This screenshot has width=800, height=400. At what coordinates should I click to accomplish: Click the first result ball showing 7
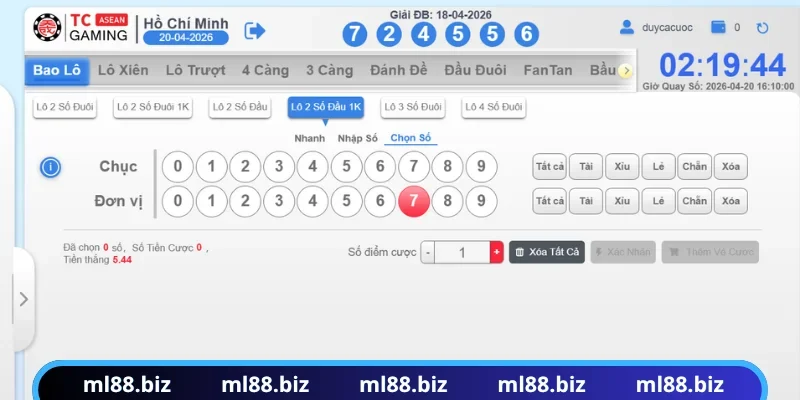click(355, 35)
